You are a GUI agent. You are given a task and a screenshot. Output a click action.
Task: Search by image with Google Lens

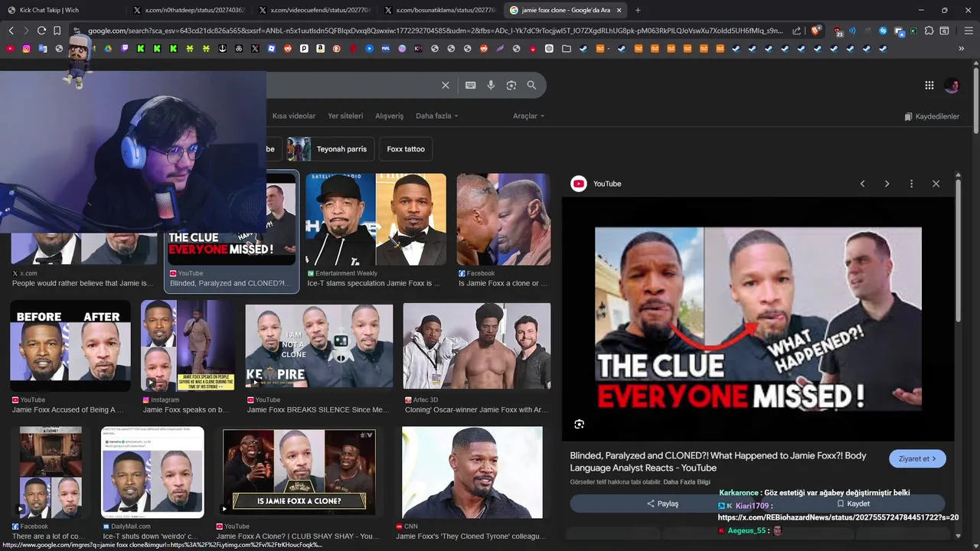pyautogui.click(x=511, y=85)
